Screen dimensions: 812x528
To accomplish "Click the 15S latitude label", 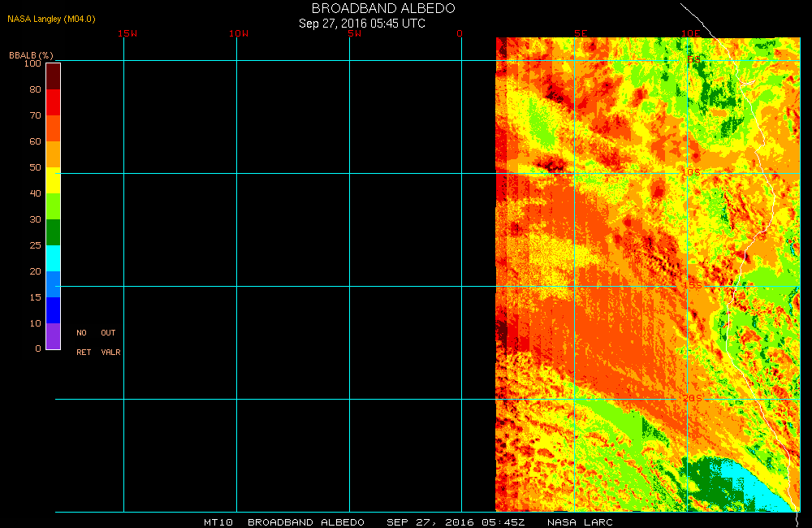I will tap(693, 285).
